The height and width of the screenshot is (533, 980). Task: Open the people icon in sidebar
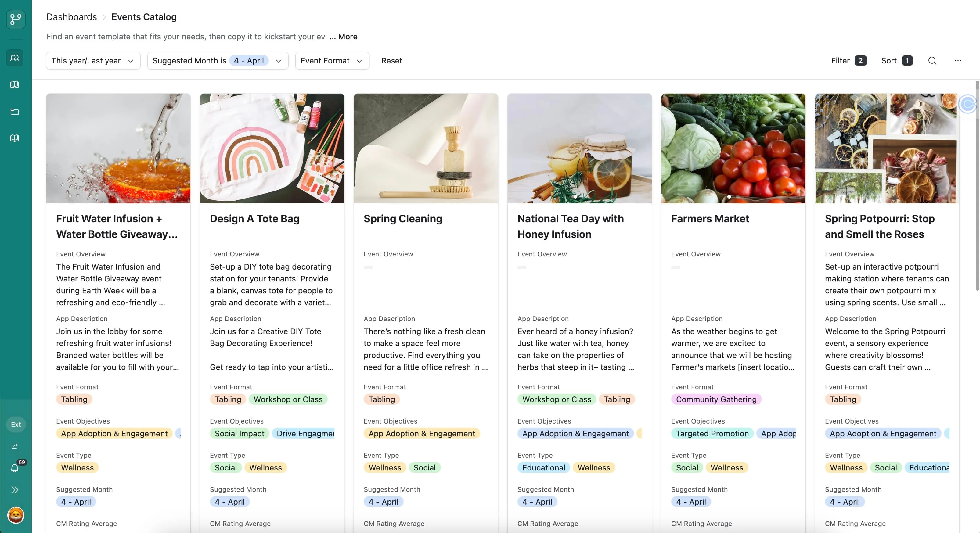[x=15, y=58]
